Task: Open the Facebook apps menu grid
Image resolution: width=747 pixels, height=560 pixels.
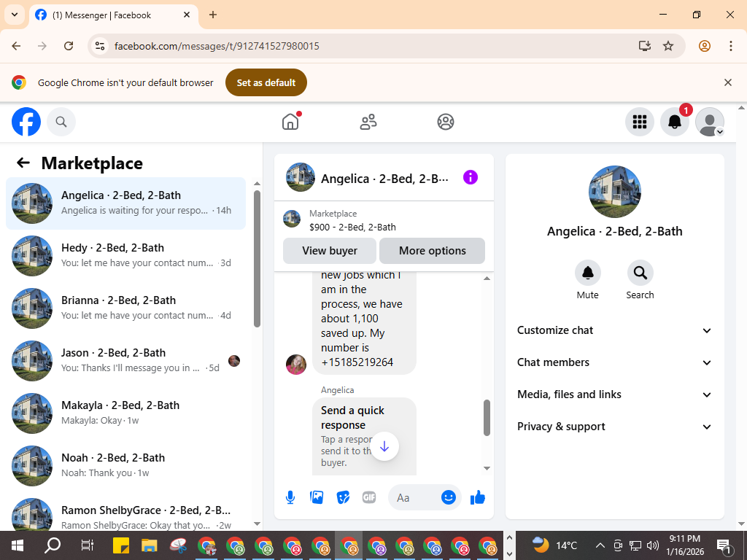Action: point(639,122)
